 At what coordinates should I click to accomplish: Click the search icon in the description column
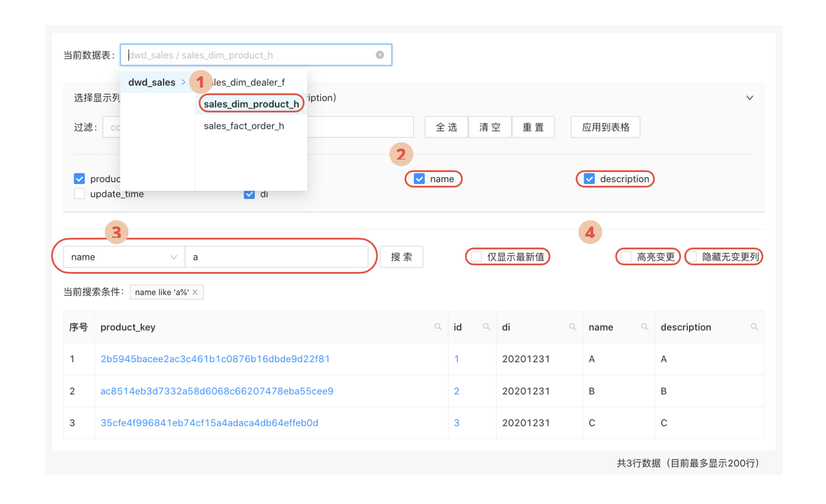[754, 327]
